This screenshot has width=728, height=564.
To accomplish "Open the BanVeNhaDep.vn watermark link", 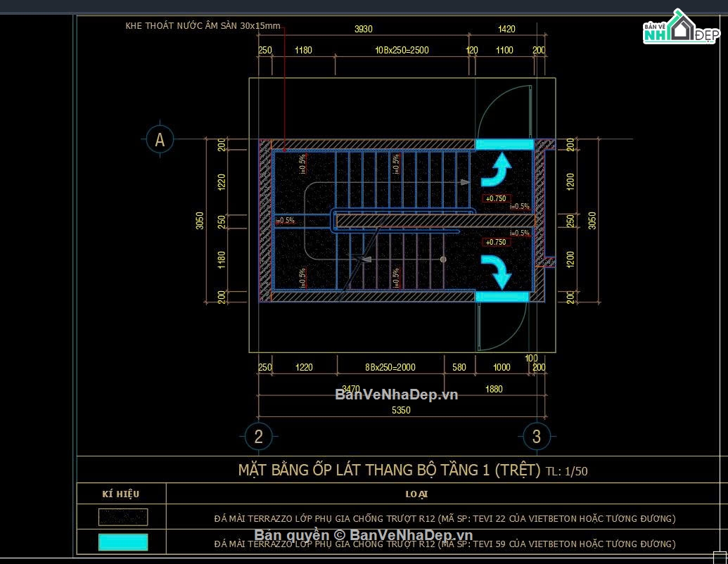I will 397,395.
